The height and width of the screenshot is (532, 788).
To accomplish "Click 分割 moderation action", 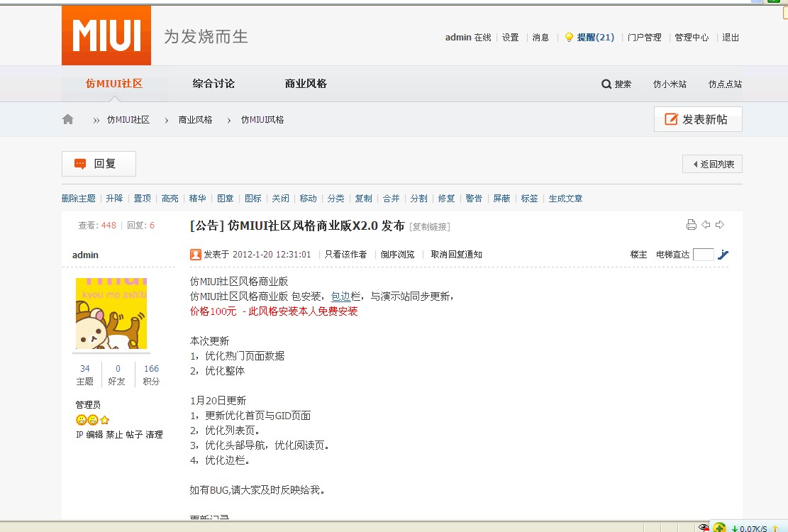I will pos(418,199).
